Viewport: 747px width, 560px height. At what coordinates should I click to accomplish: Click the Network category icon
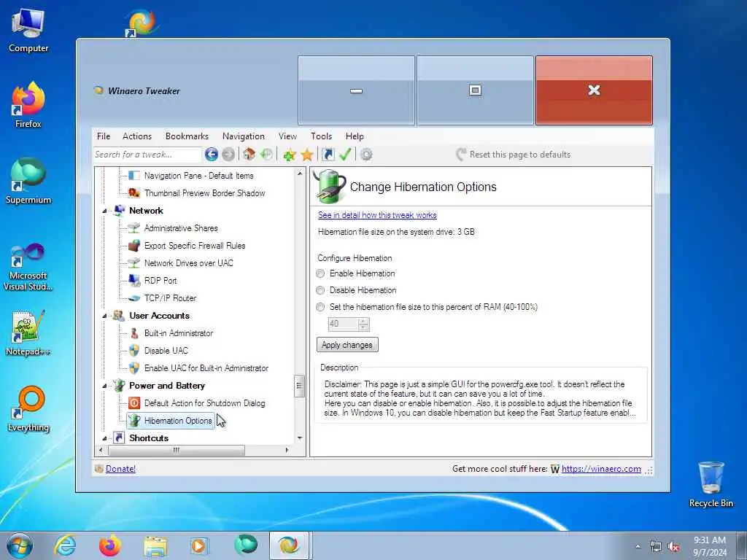119,211
